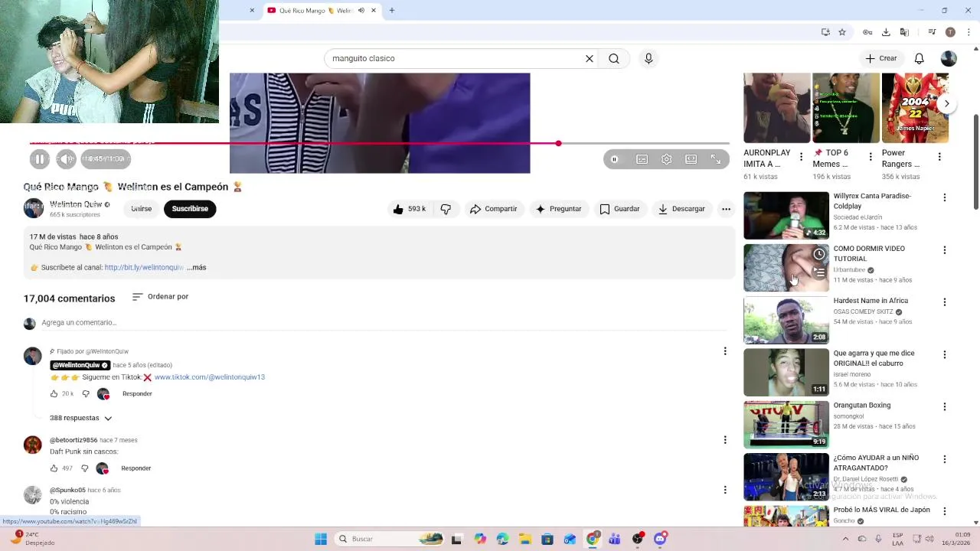Like the pinned comment with 20 k

tap(54, 394)
